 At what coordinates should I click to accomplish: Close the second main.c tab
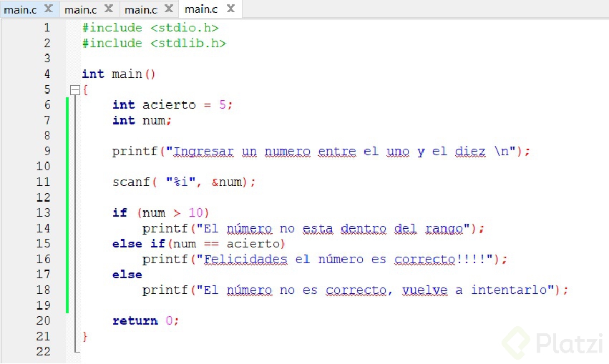tap(109, 9)
